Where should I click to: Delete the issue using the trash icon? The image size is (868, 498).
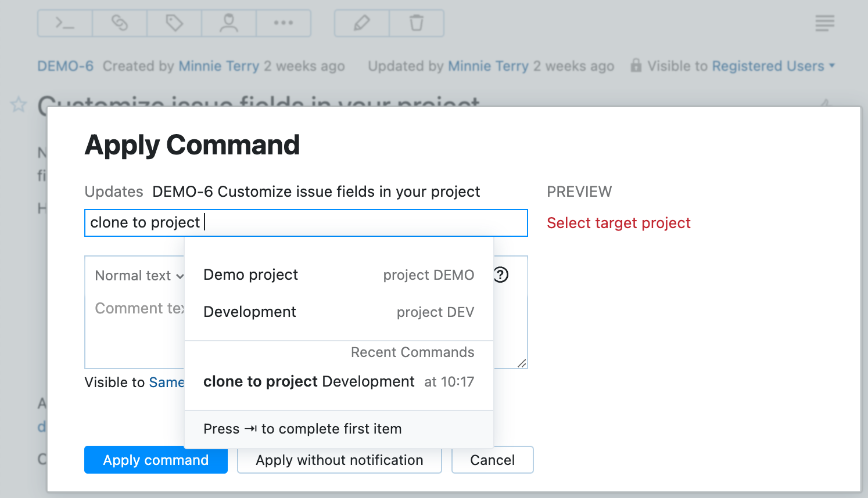[416, 23]
